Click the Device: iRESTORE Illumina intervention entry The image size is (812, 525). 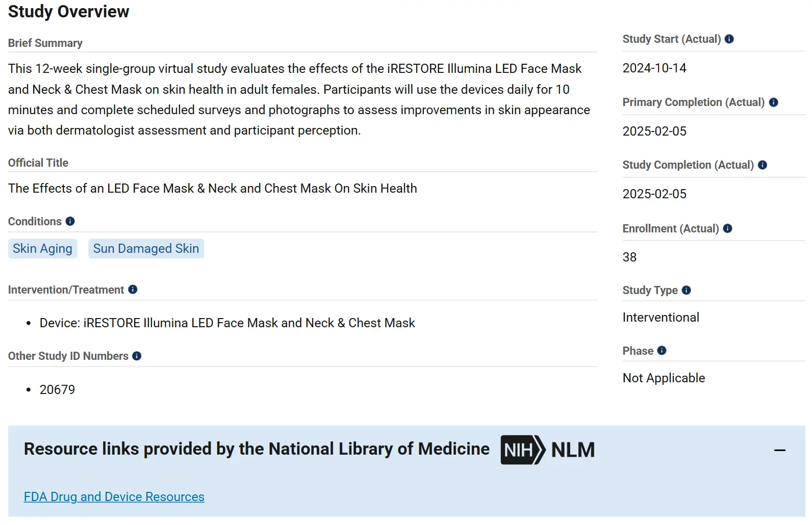227,323
